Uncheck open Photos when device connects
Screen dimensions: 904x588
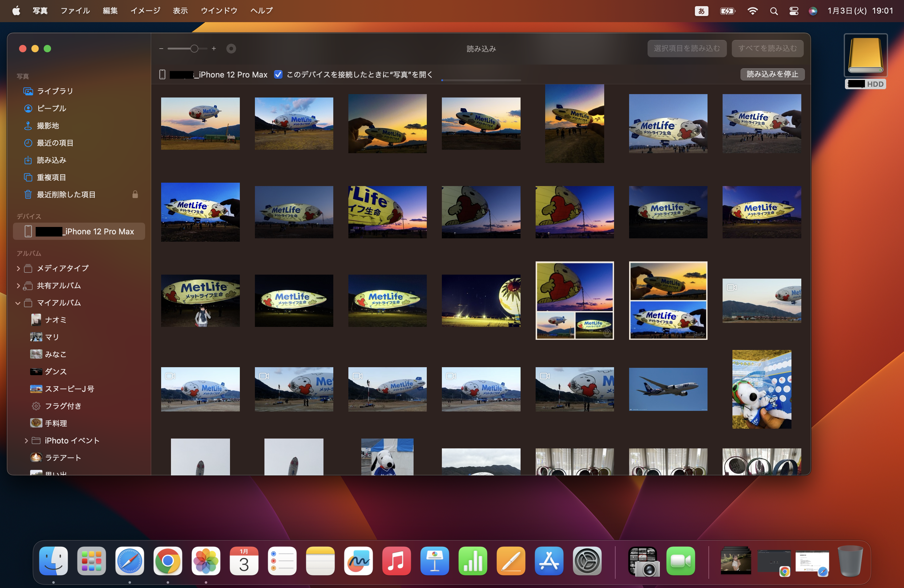click(278, 75)
